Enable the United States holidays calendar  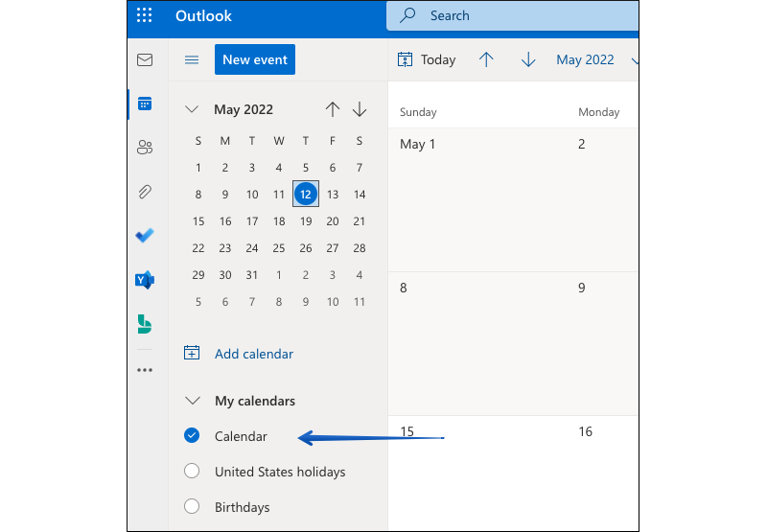tap(192, 472)
